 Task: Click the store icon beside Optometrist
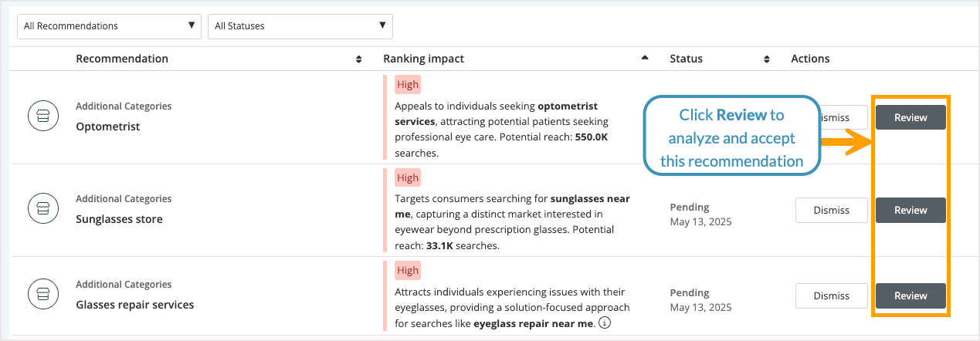[43, 117]
